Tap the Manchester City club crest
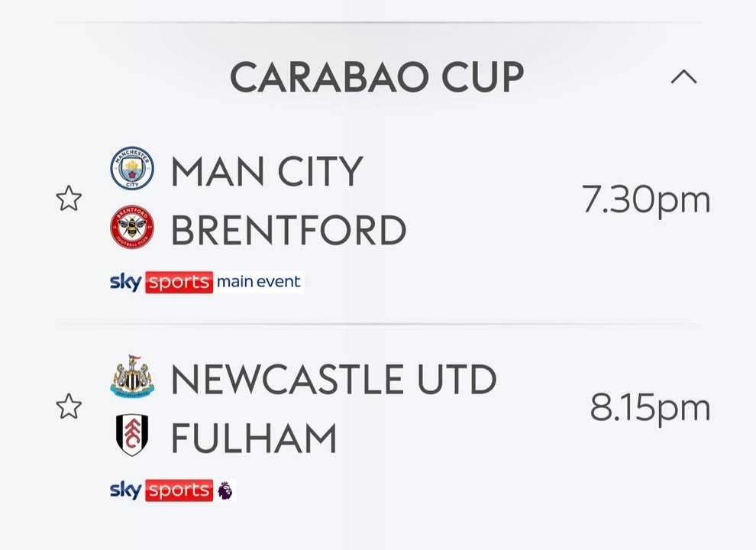This screenshot has width=756, height=550. [x=131, y=169]
